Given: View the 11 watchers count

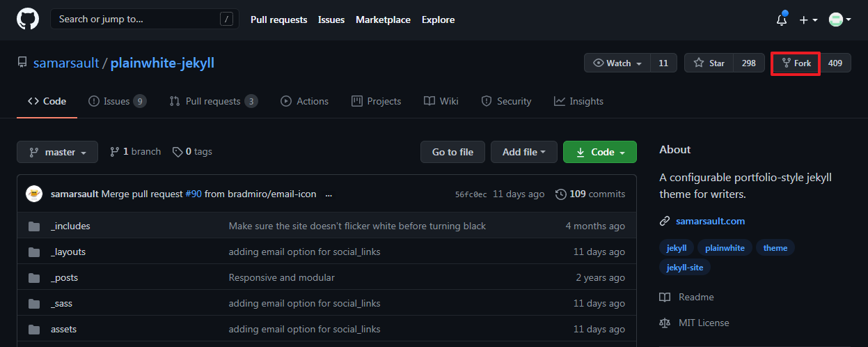Looking at the screenshot, I should pyautogui.click(x=663, y=63).
